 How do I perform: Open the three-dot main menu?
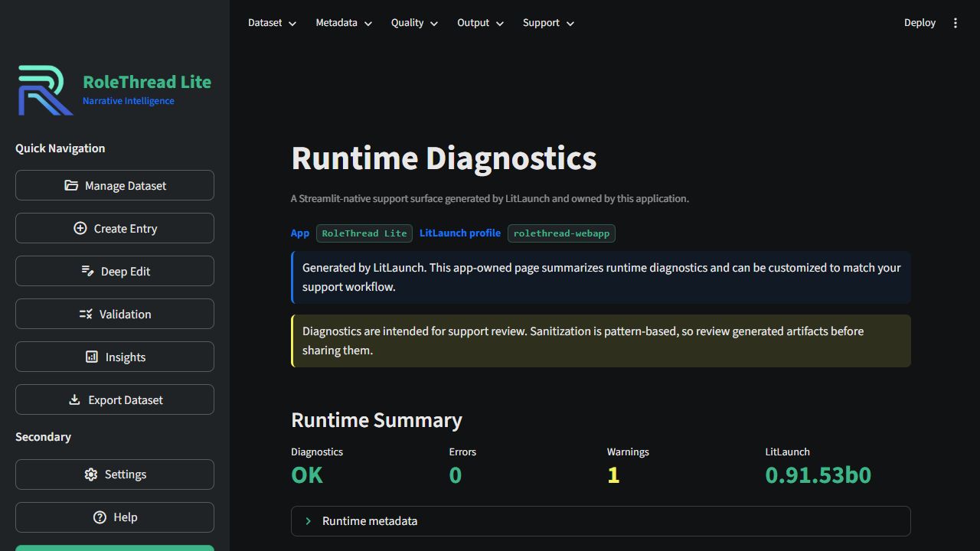[955, 23]
